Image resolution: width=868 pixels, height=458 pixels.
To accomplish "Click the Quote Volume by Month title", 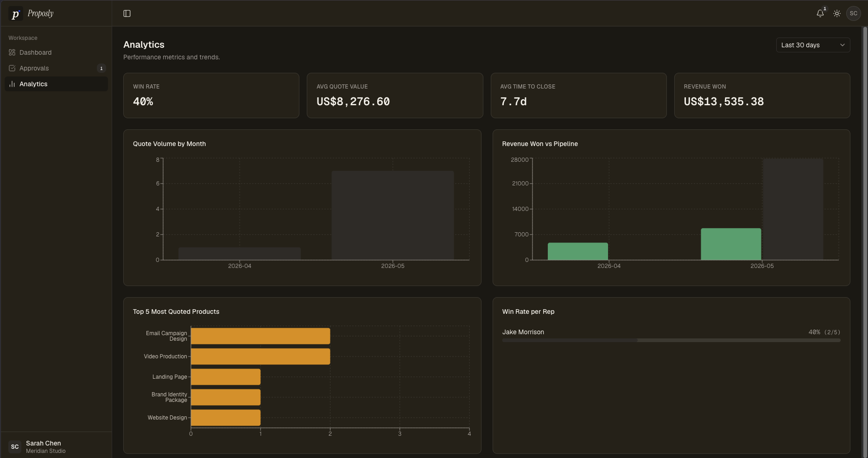I will tap(169, 144).
